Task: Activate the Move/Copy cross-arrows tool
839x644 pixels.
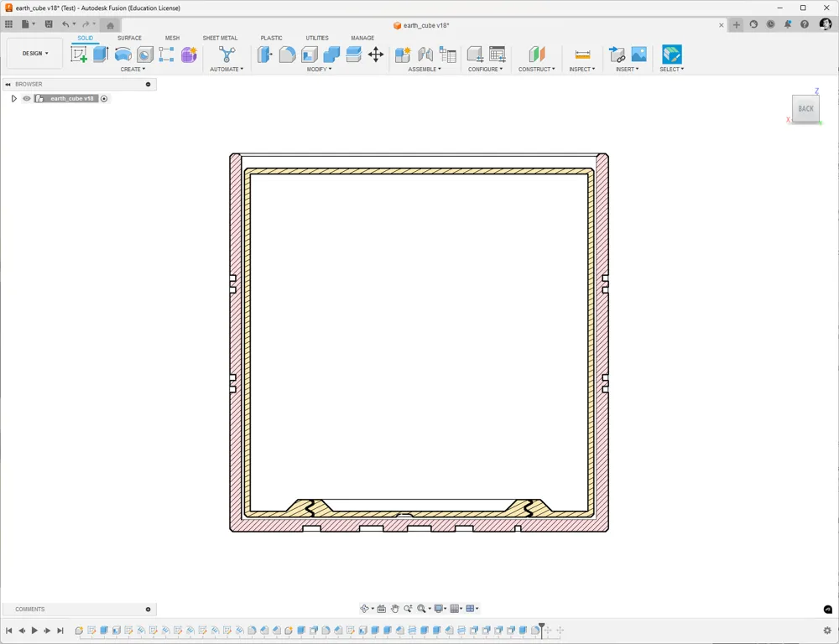Action: click(376, 54)
